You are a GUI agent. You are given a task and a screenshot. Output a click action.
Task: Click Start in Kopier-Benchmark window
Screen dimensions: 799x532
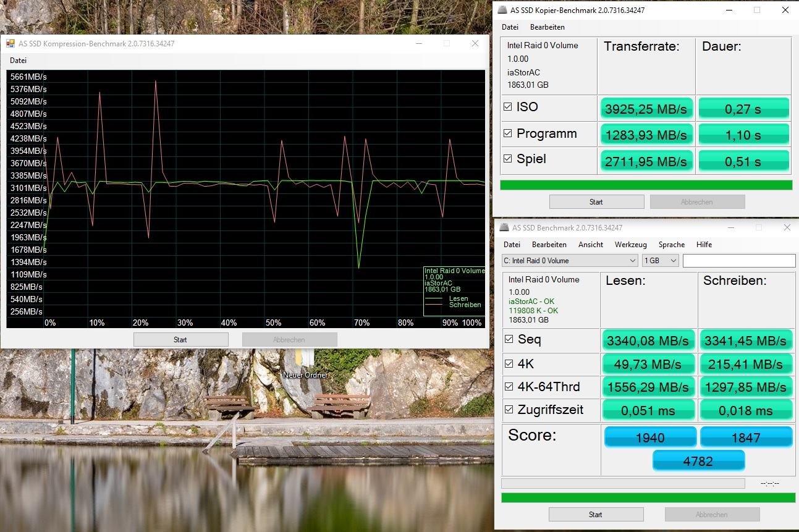(596, 201)
